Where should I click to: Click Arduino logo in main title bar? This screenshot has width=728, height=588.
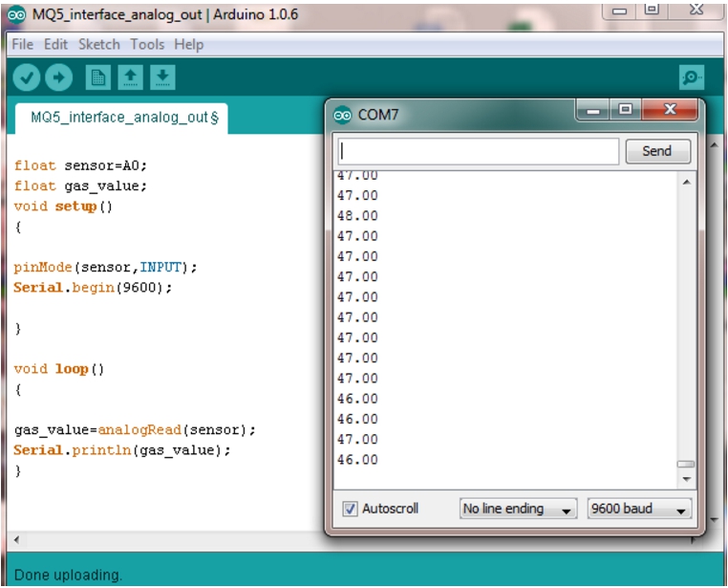(x=16, y=14)
